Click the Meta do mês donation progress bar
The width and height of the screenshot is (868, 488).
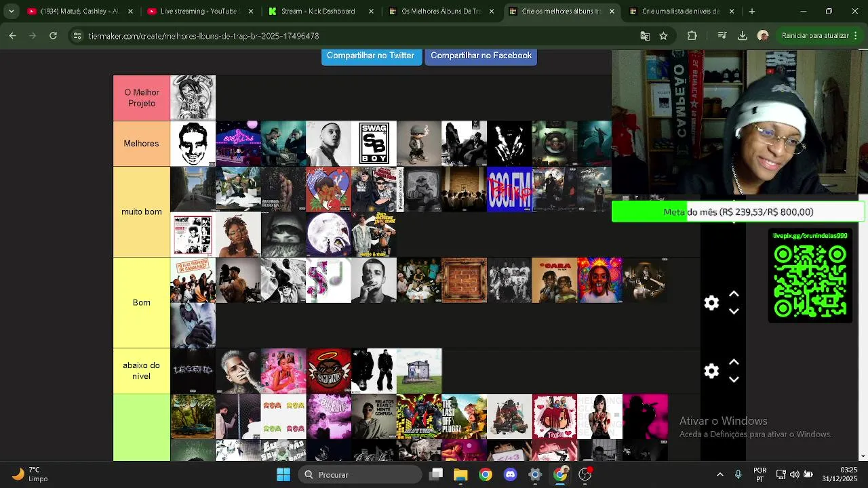[x=738, y=211]
